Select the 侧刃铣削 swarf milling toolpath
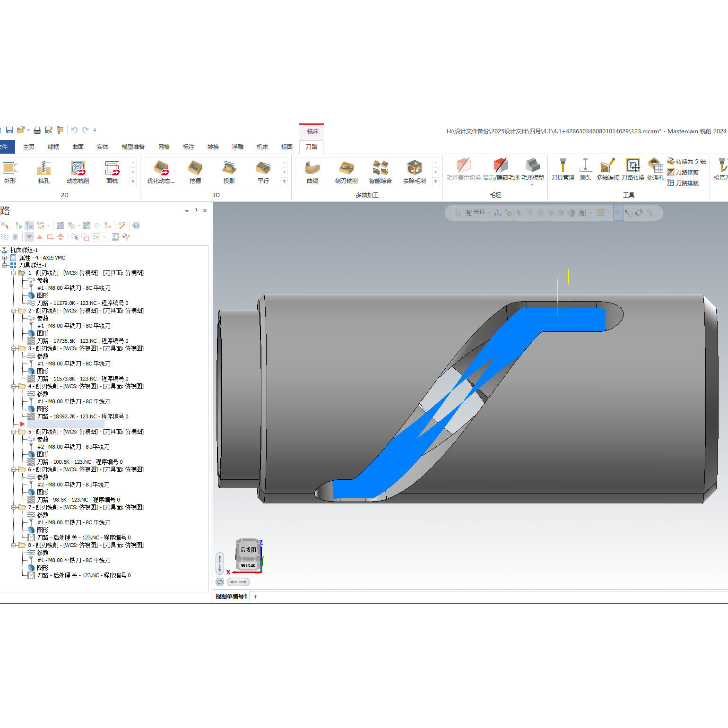 (x=347, y=172)
